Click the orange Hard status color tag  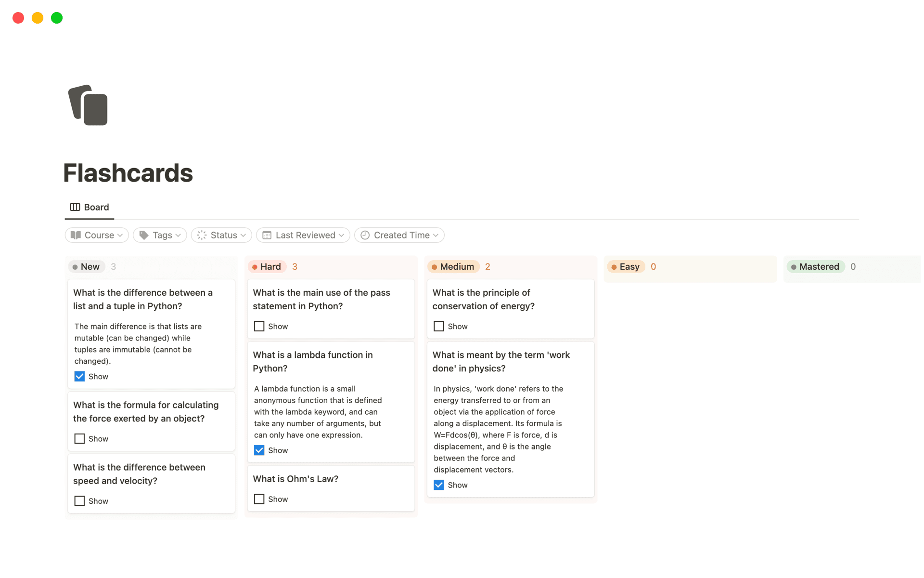click(267, 267)
